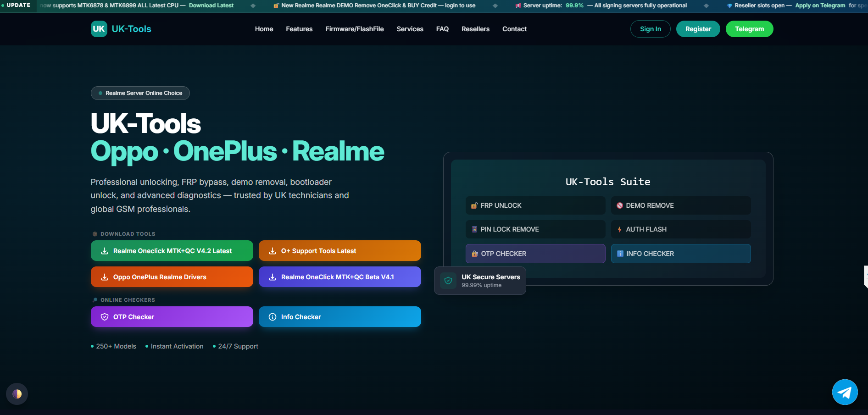Image resolution: width=868 pixels, height=415 pixels.
Task: Click the 'Instant Activation' text
Action: point(177,346)
